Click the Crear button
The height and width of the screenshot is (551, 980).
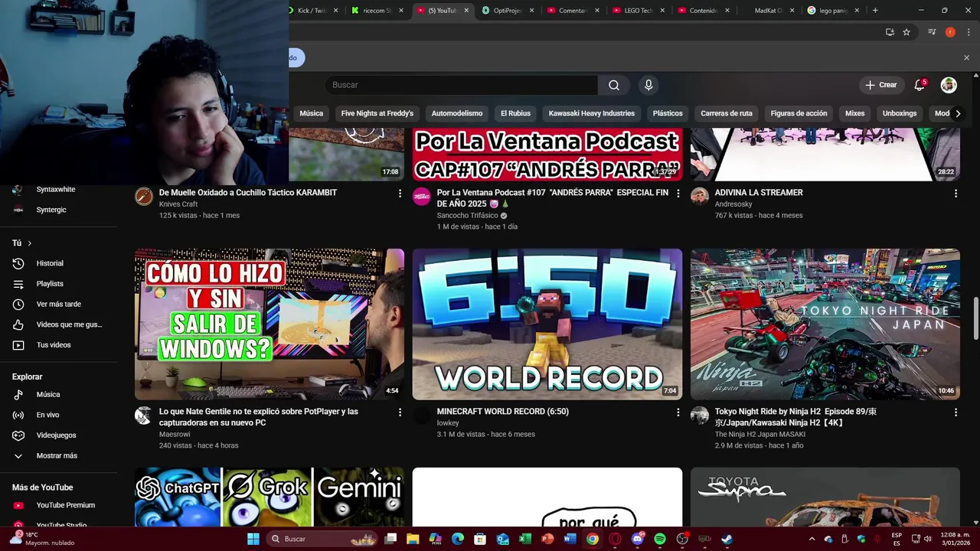point(881,85)
